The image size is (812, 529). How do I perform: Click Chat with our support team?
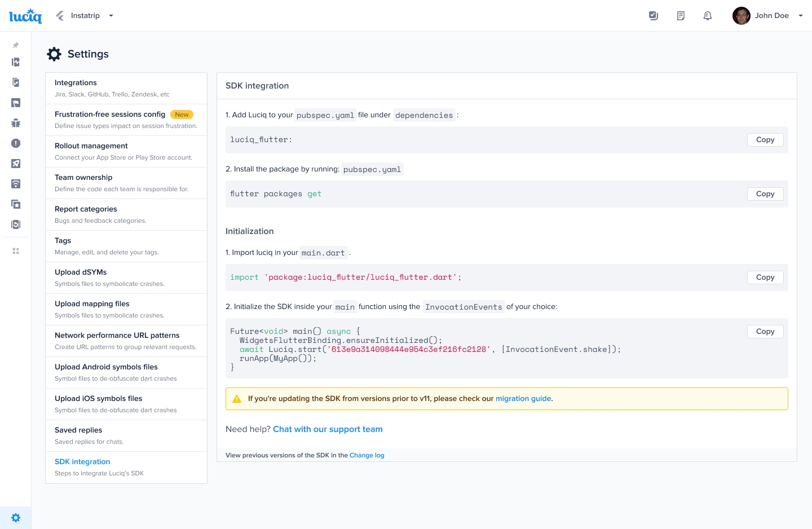tap(328, 429)
